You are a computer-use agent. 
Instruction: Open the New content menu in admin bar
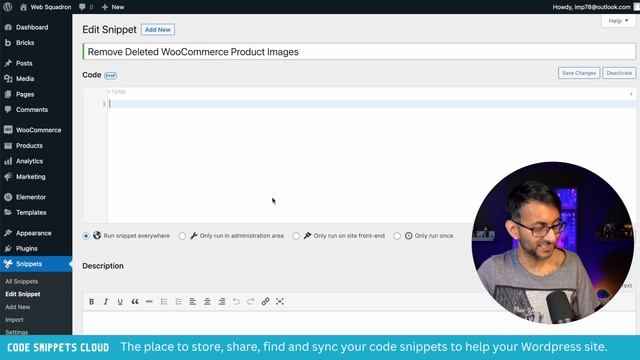click(x=113, y=7)
